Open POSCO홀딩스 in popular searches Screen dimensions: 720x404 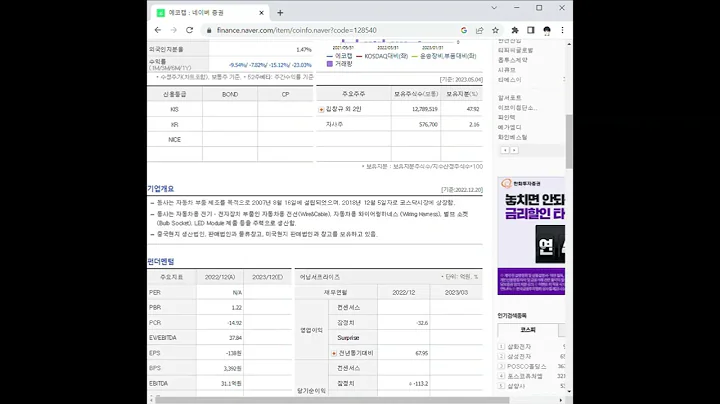click(x=527, y=366)
